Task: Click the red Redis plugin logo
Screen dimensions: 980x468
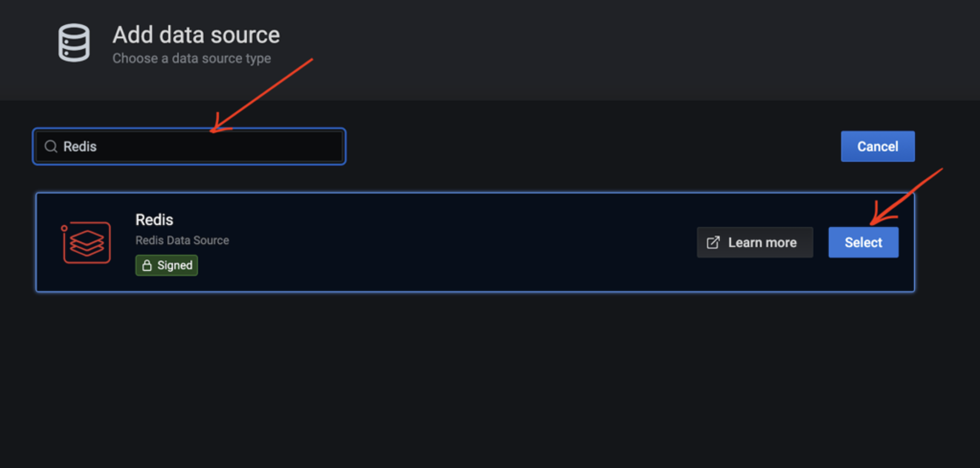Action: pos(86,242)
